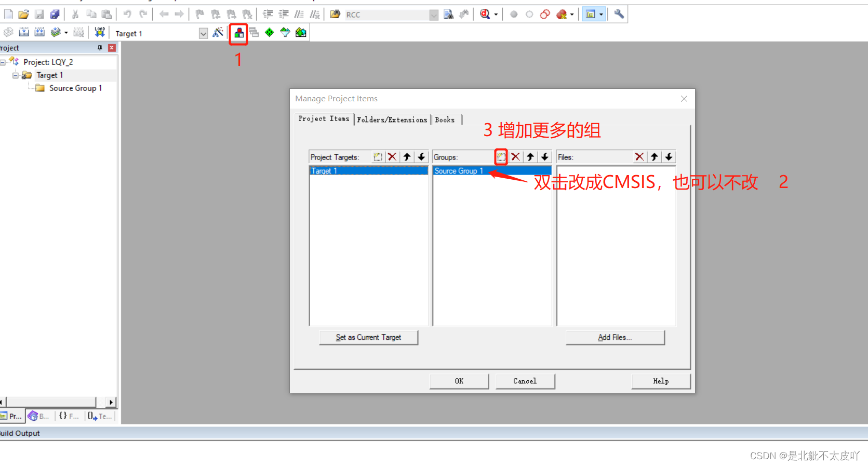868x466 pixels.
Task: Toggle the project window layout button
Action: (591, 14)
